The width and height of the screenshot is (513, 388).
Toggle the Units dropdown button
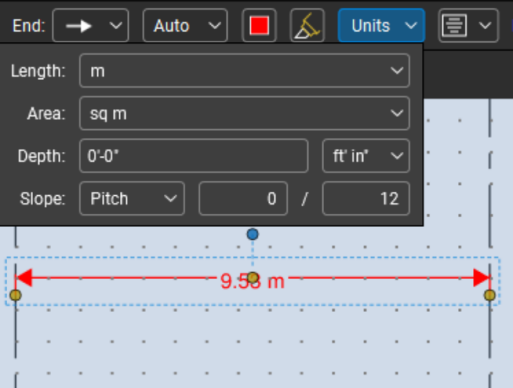coord(381,26)
